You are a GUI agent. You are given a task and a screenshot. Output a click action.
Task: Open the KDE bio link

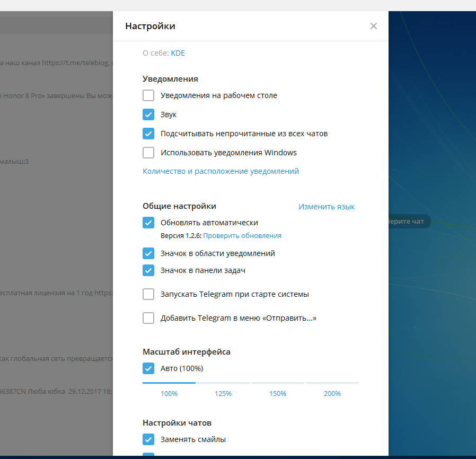pyautogui.click(x=178, y=53)
